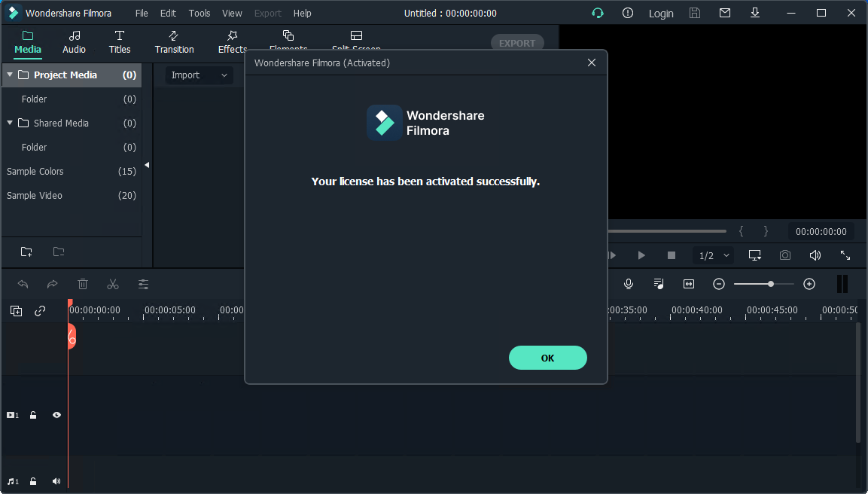868x494 pixels.
Task: Select the split scissors icon
Action: click(x=113, y=284)
